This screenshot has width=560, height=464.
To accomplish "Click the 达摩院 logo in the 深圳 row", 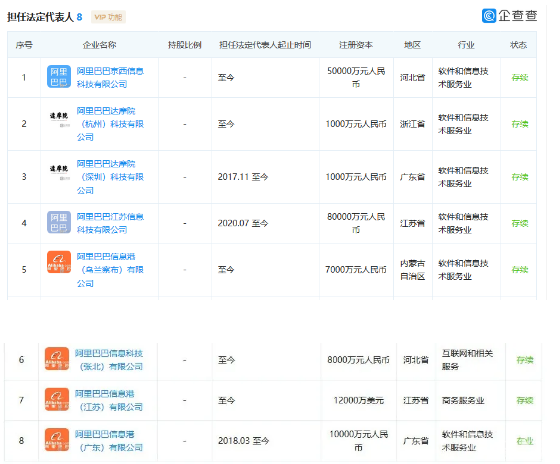I will coord(59,172).
